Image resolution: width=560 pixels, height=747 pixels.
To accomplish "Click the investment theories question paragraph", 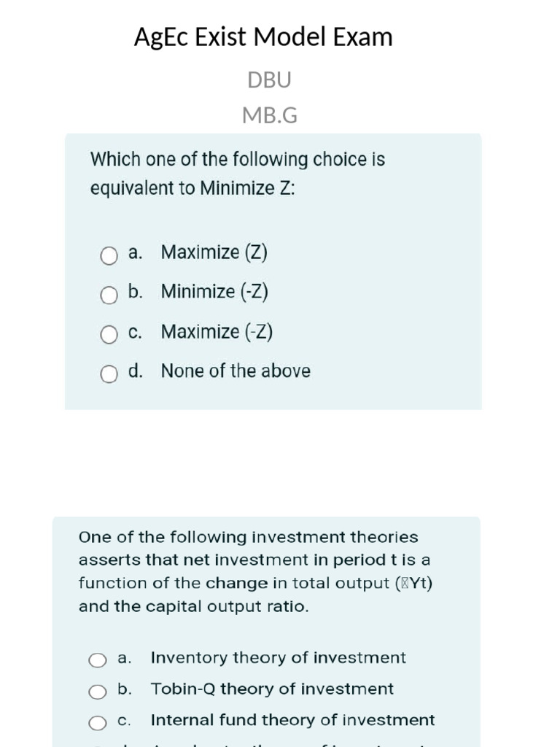I will click(256, 571).
